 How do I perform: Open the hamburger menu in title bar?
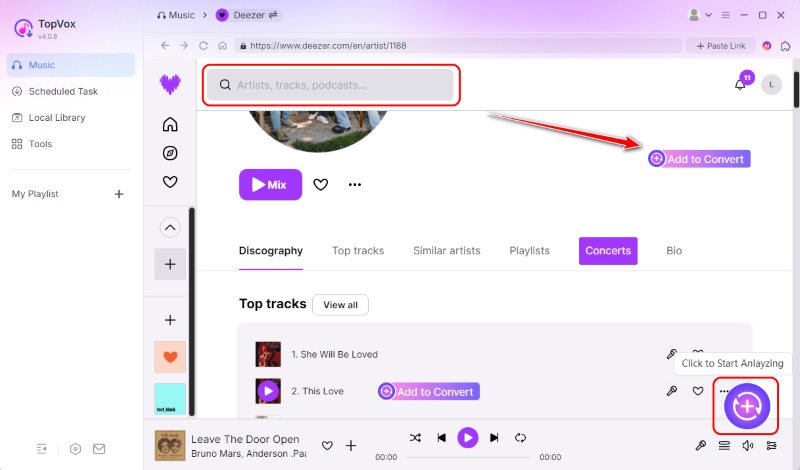click(726, 15)
